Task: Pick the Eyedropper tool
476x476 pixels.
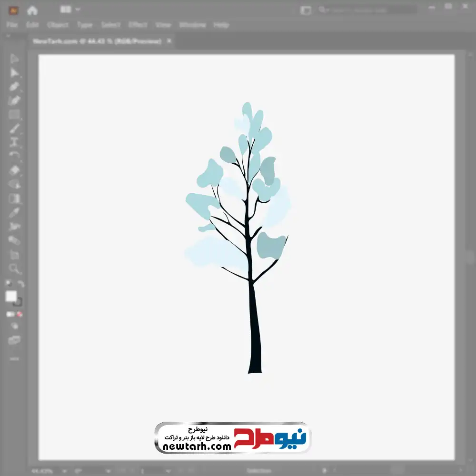Action: [x=14, y=212]
